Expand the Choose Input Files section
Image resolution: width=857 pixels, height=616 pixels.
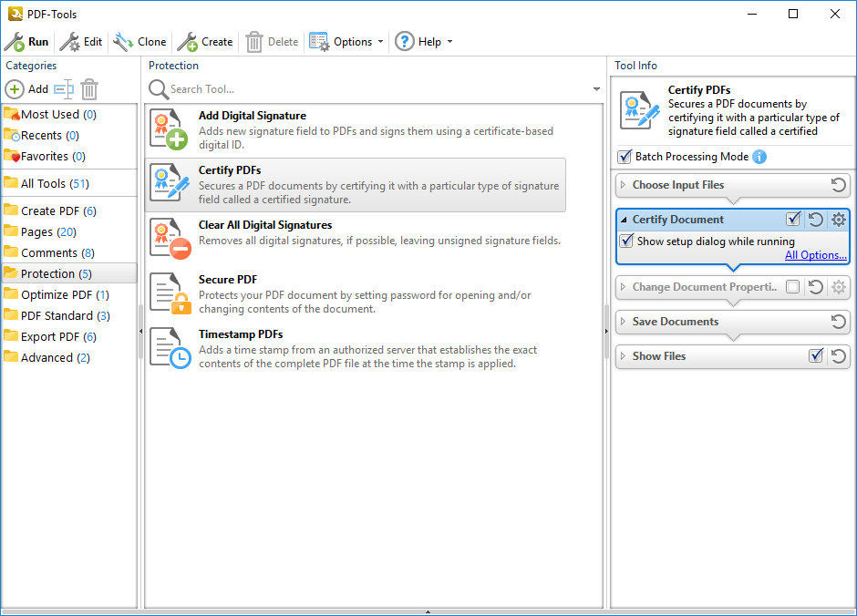tap(624, 185)
